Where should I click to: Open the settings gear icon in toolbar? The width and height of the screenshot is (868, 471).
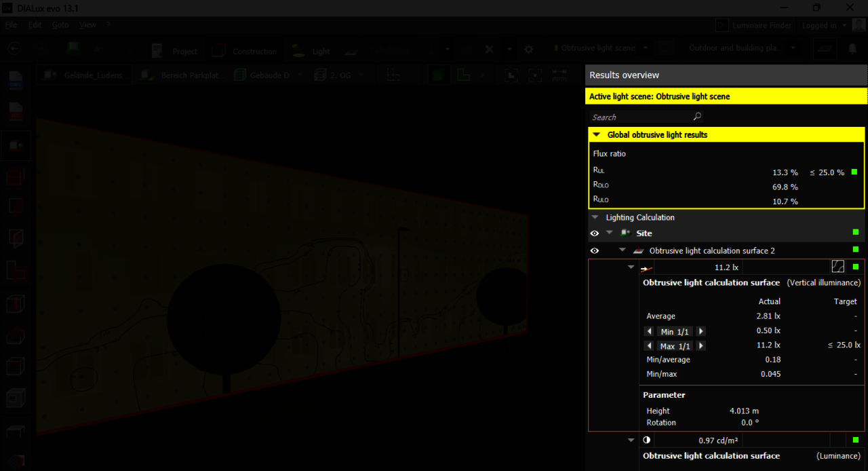point(529,50)
